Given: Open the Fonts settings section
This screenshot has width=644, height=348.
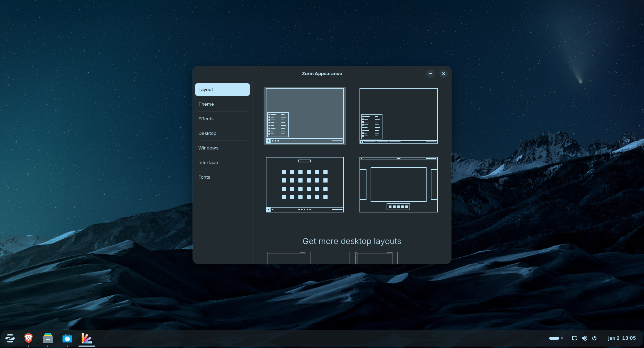Looking at the screenshot, I should (222, 177).
